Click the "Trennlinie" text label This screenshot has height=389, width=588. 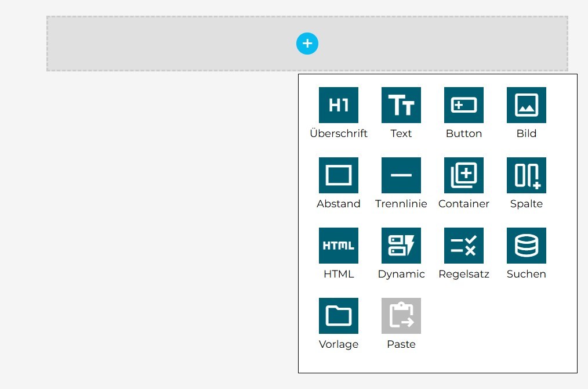401,204
